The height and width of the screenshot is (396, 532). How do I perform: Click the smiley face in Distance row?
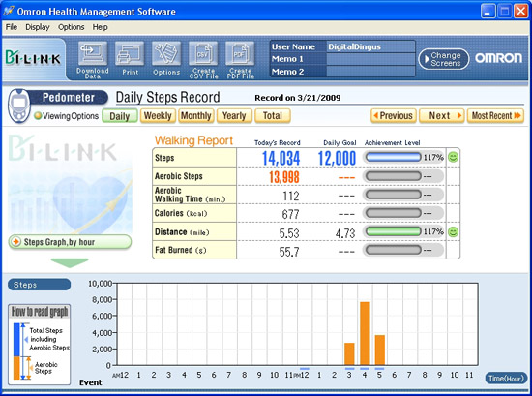click(x=453, y=232)
